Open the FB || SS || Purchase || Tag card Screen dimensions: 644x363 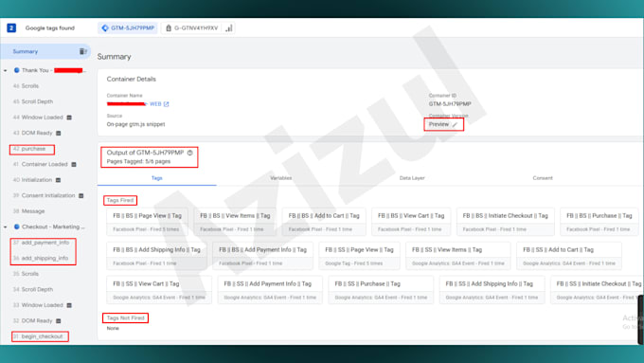click(381, 290)
